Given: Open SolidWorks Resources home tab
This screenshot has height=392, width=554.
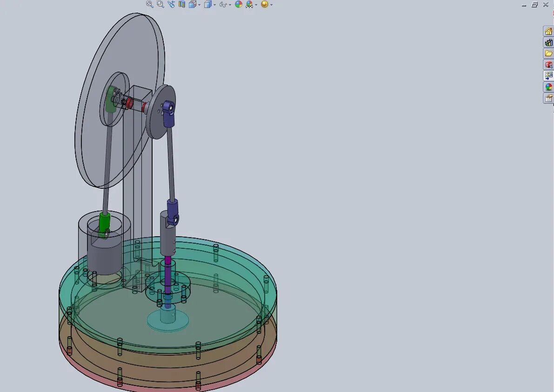Looking at the screenshot, I should (x=548, y=32).
